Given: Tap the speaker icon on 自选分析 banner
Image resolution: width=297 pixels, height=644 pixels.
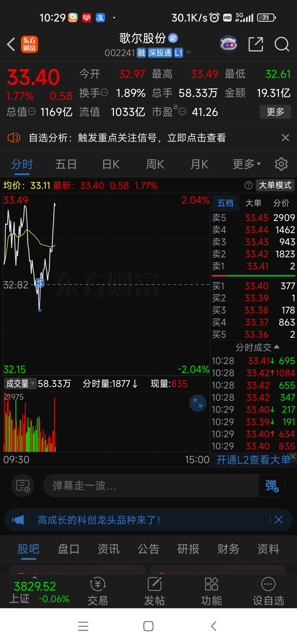Looking at the screenshot, I should [14, 138].
